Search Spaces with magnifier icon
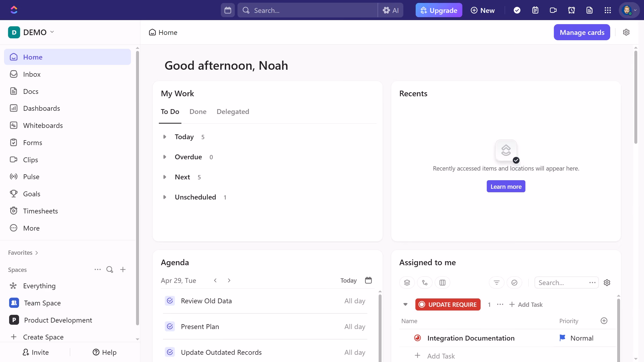This screenshot has width=644, height=362. click(110, 269)
